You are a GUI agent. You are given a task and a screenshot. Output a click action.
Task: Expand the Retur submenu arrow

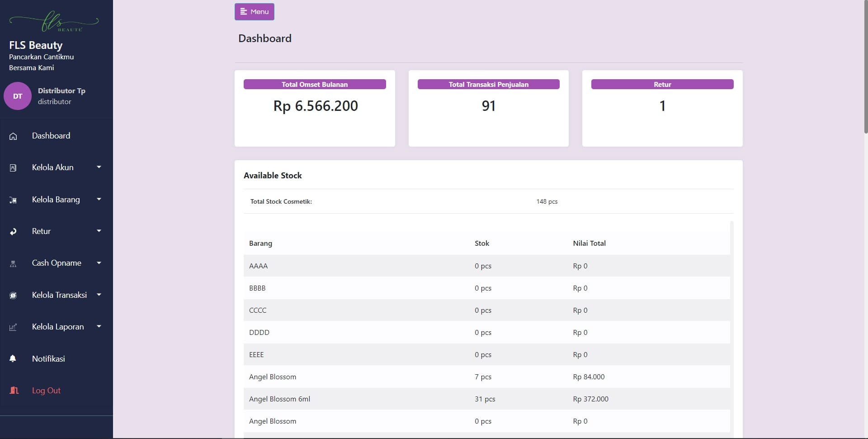pos(99,231)
